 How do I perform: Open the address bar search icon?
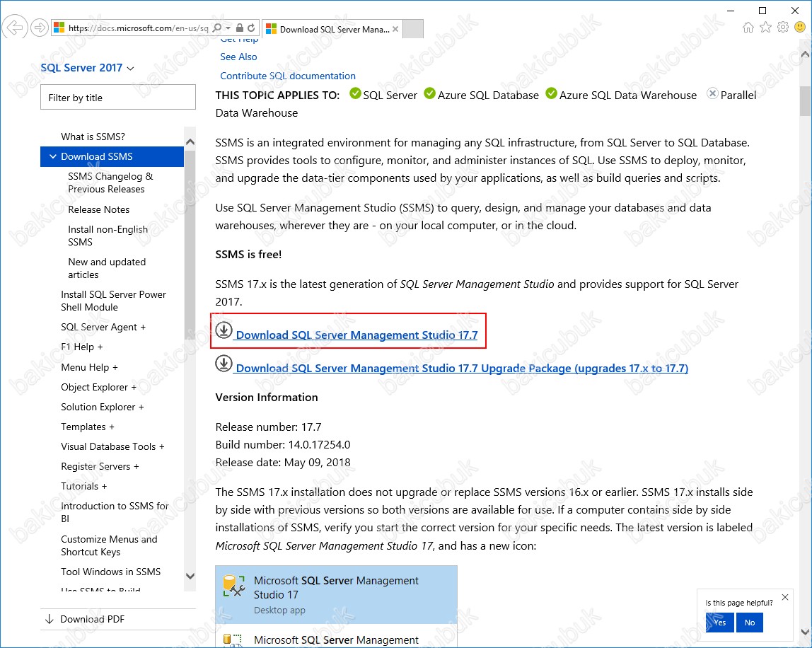(218, 28)
